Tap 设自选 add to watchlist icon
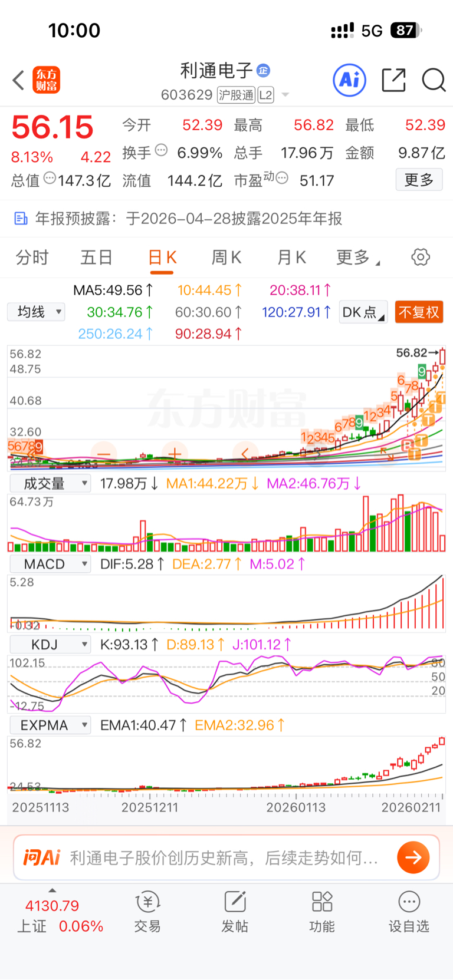This screenshot has height=980, width=453. click(409, 912)
